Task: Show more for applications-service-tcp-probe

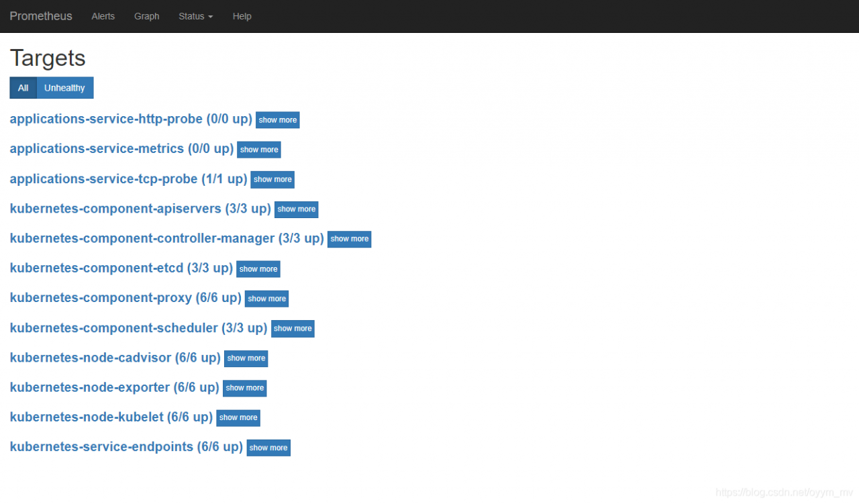Action: point(272,179)
